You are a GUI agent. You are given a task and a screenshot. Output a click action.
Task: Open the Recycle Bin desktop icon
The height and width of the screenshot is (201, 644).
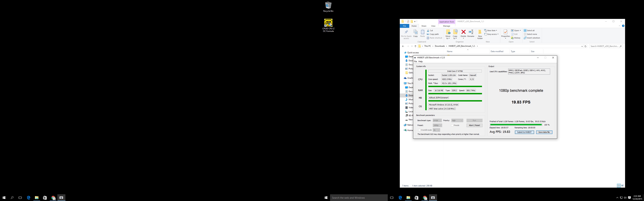(328, 7)
